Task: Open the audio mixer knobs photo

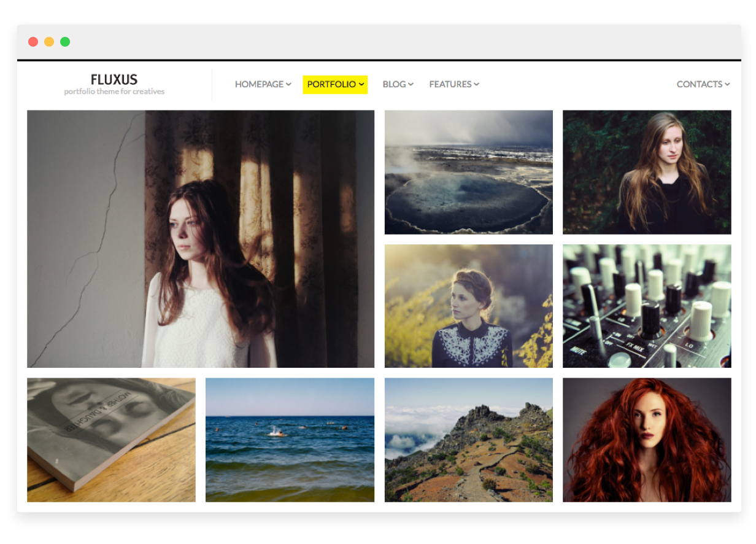Action: pyautogui.click(x=647, y=306)
